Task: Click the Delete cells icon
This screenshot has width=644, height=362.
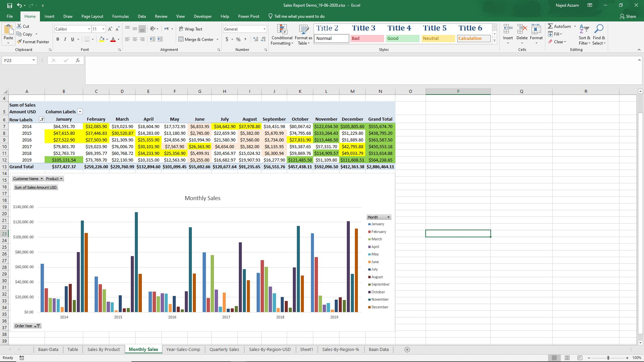Action: coord(522,29)
